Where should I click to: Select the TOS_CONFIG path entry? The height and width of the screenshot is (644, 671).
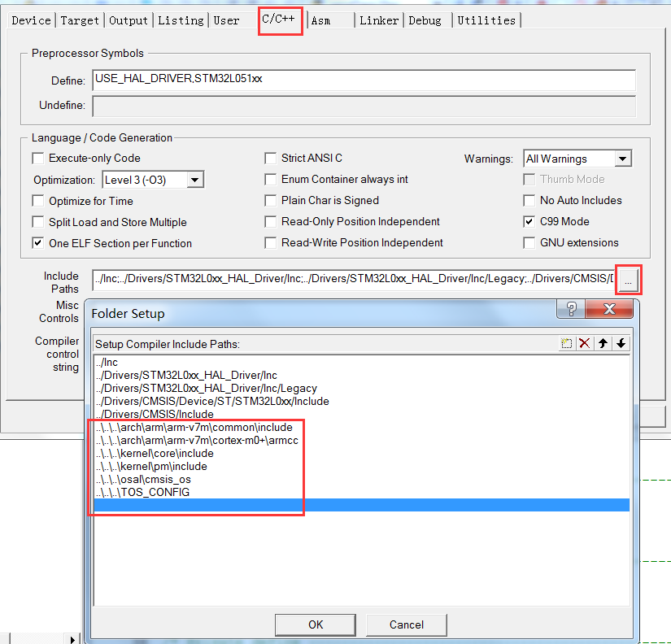362,492
